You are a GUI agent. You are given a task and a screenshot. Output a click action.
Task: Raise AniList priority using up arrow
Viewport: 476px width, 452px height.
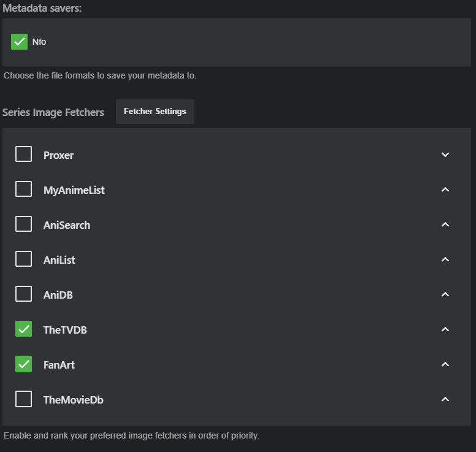(x=445, y=259)
